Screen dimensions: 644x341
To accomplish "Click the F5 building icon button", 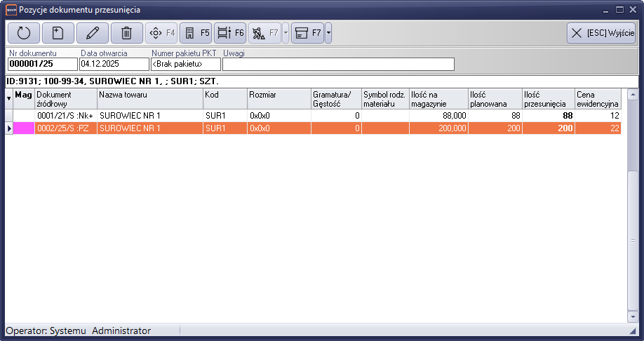I will tap(196, 33).
